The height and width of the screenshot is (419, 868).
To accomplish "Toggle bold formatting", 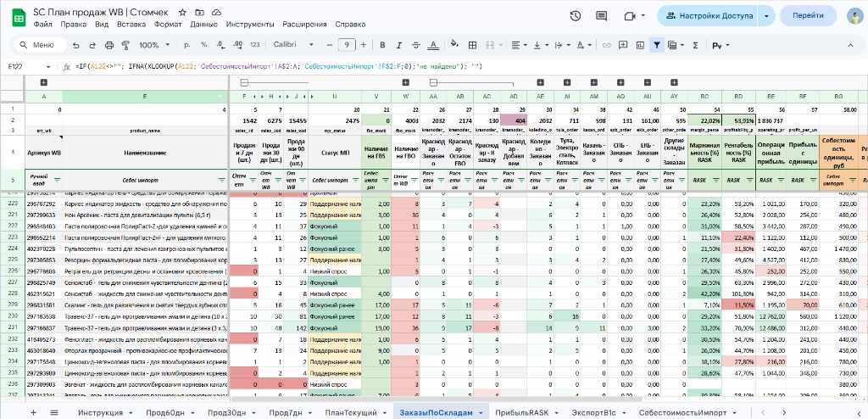I will 383,45.
